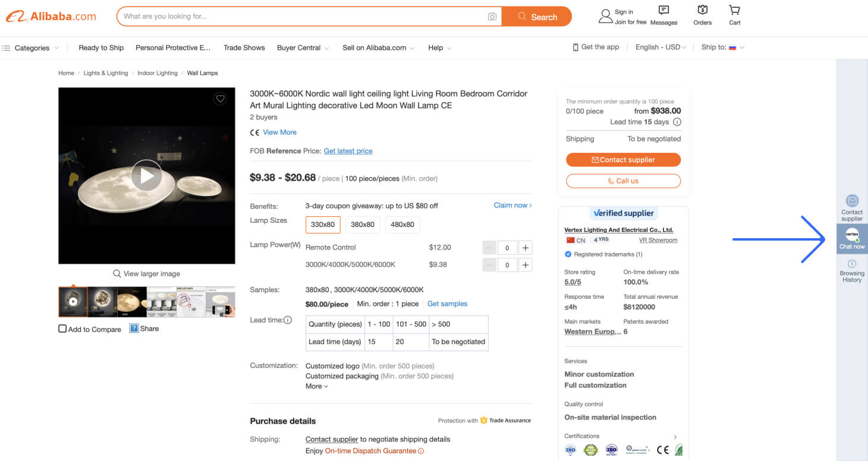Click the Orders icon
868x461 pixels.
pyautogui.click(x=702, y=10)
